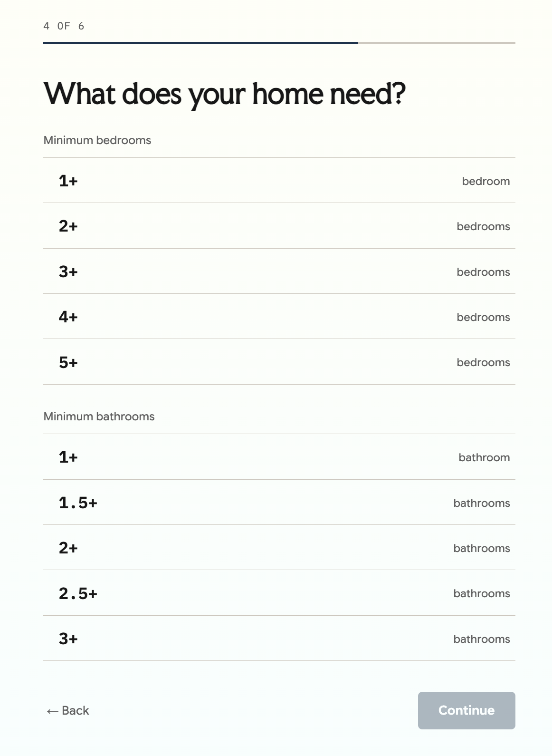This screenshot has height=756, width=552.
Task: Choose 2+ bedrooms minimum
Action: click(279, 226)
